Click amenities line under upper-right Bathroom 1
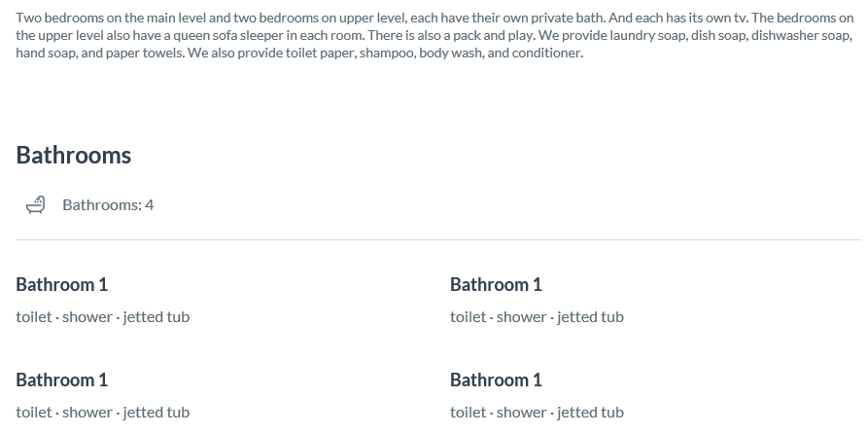This screenshot has height=434, width=868. (x=537, y=317)
